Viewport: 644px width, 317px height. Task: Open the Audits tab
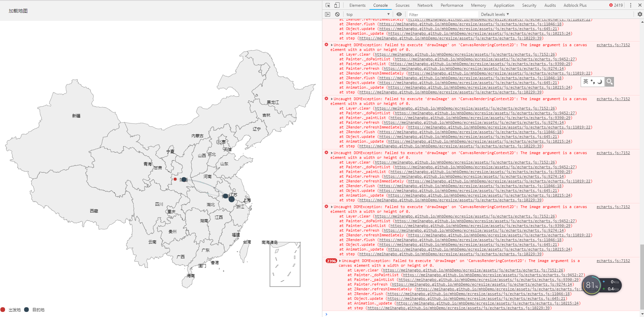550,5
